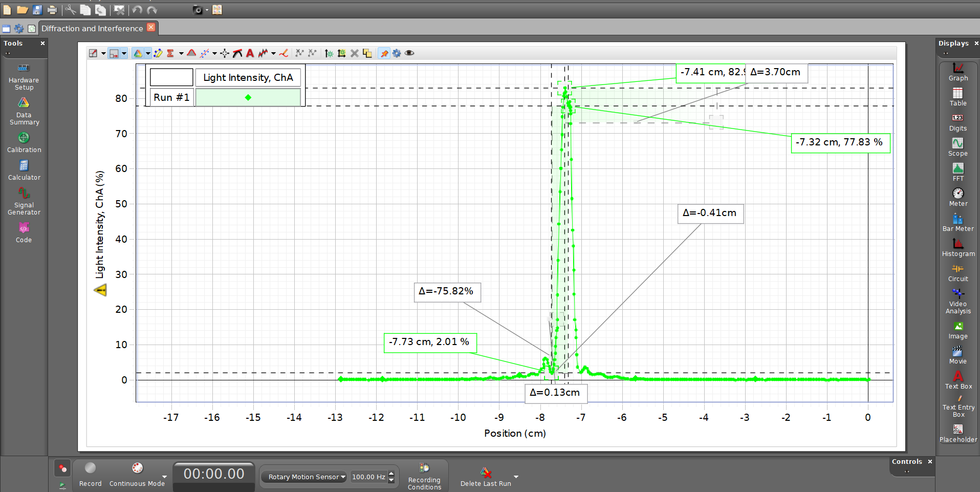
Task: Open the smoothing tool dropdown arrow
Action: click(273, 53)
